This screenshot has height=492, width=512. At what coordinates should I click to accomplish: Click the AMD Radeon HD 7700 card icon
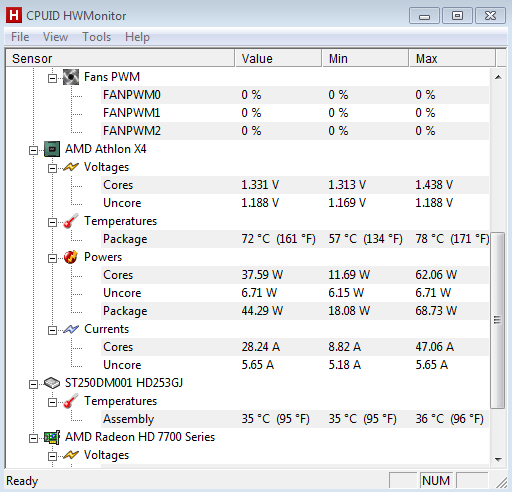52,437
